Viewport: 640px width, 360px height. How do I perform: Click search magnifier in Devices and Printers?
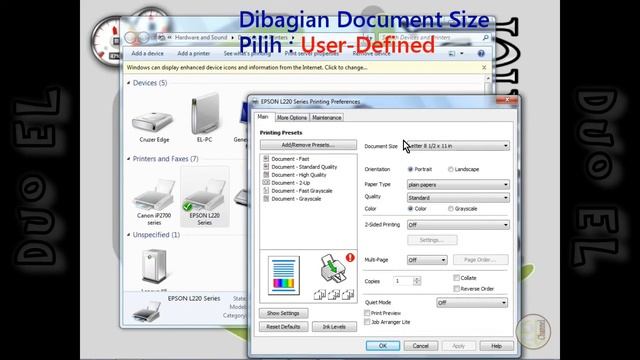click(x=485, y=38)
